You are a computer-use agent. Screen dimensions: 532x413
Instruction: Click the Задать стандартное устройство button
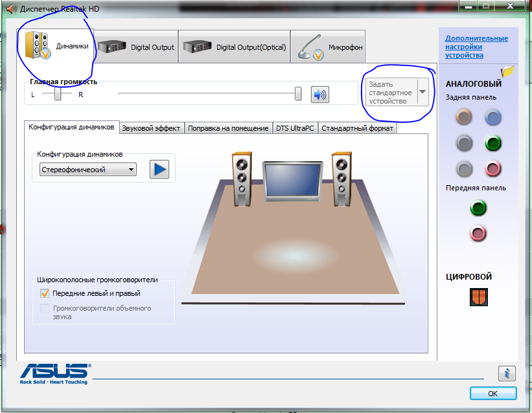[x=391, y=92]
